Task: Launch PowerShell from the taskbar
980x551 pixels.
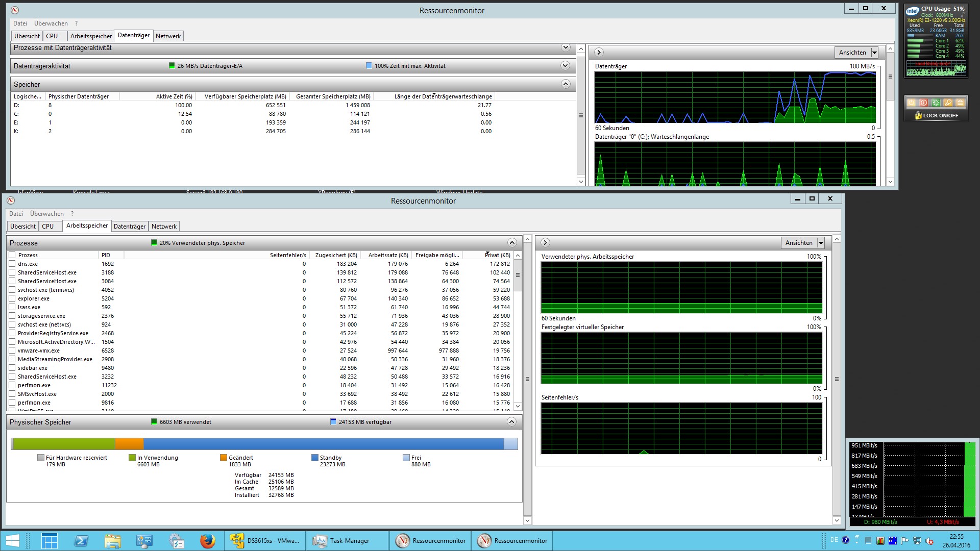Action: [81, 541]
